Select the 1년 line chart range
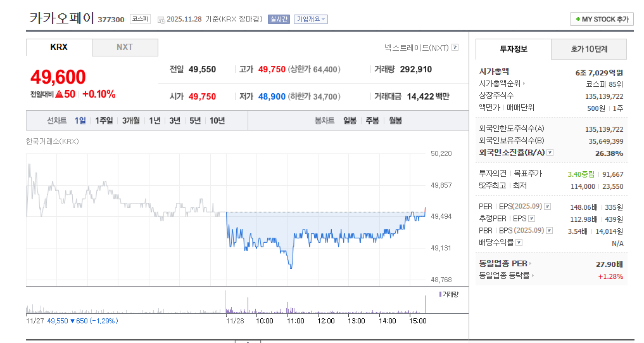 pos(155,120)
